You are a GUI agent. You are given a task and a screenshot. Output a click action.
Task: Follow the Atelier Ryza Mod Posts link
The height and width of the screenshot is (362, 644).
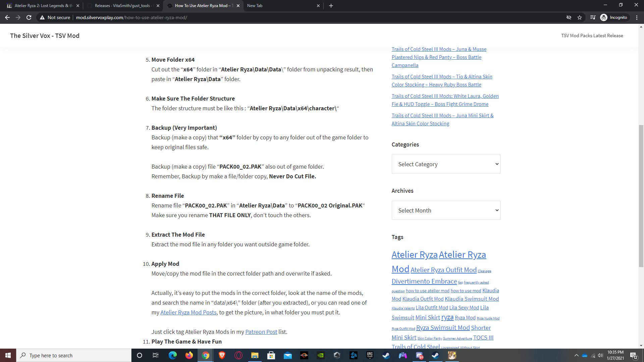click(189, 312)
